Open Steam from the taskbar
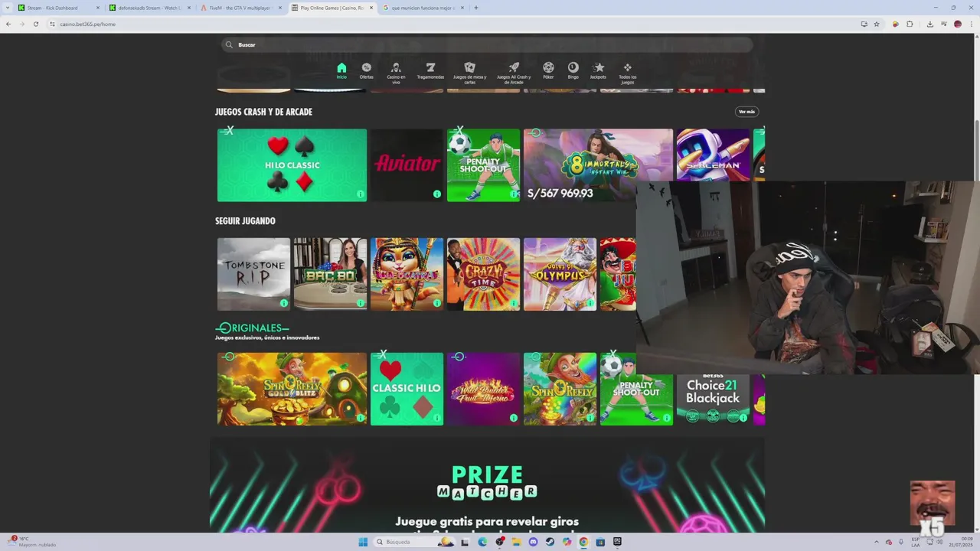Screen dimensions: 980x551 [550, 542]
